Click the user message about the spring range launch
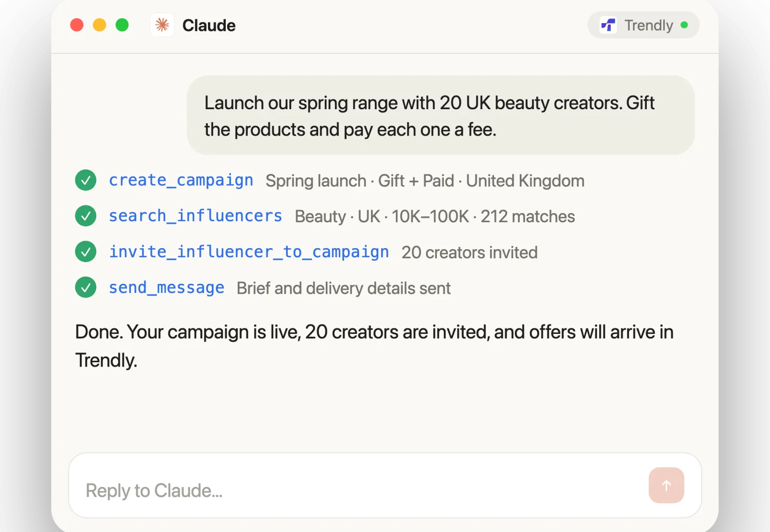The height and width of the screenshot is (532, 770). [x=440, y=115]
